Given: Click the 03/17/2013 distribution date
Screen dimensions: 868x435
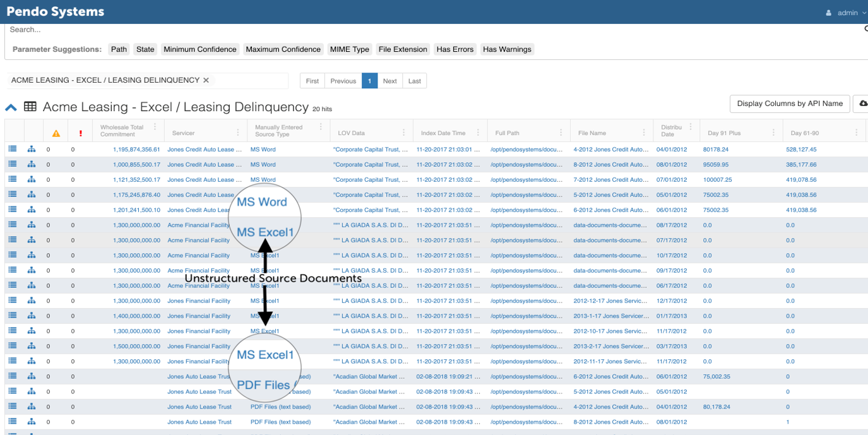Looking at the screenshot, I should point(672,347).
